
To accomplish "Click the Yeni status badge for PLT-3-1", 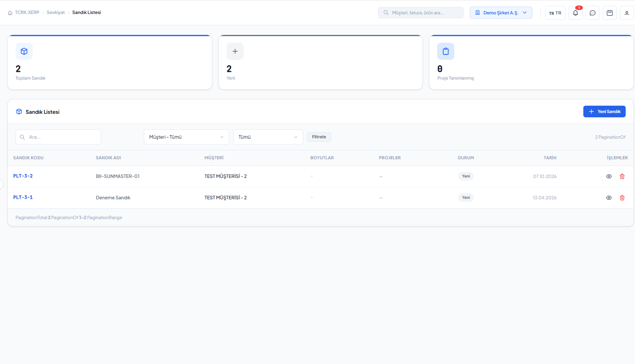I will click(x=466, y=198).
